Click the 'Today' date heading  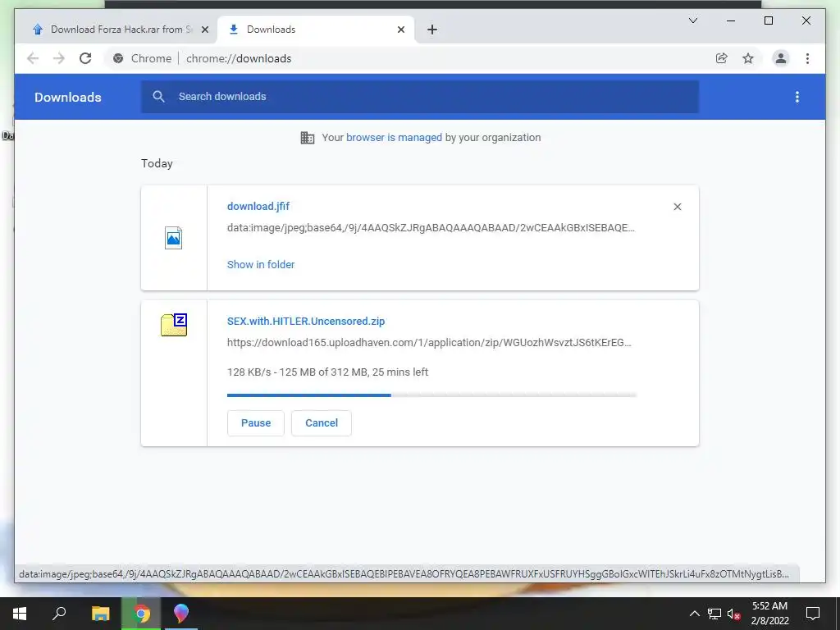(x=157, y=164)
